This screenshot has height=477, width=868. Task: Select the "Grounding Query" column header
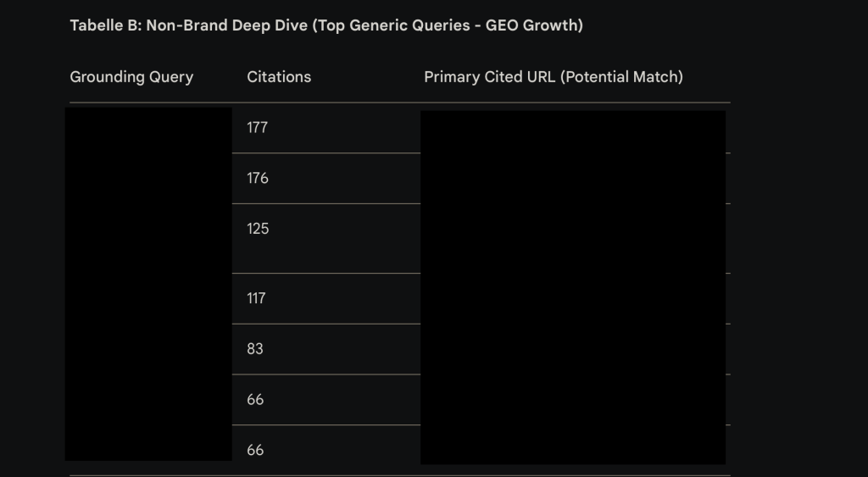pos(131,77)
